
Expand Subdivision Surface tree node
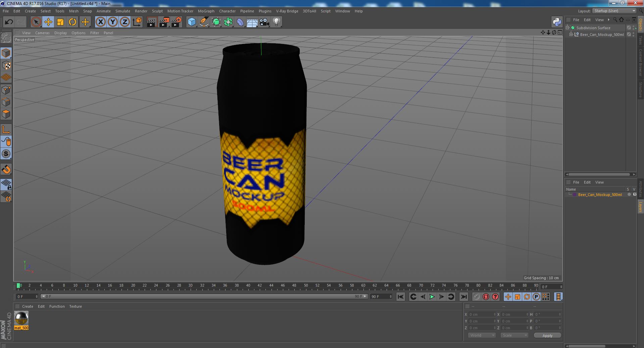coord(567,28)
